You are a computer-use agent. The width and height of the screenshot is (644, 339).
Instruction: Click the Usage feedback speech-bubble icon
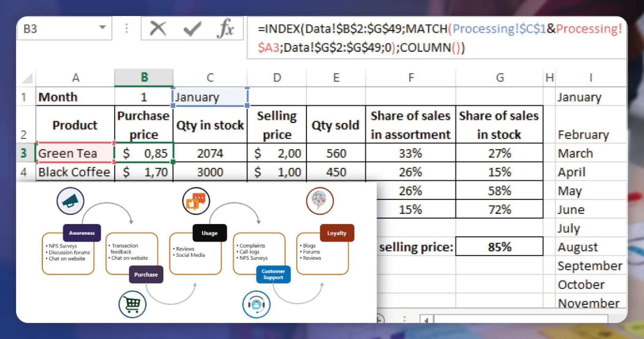tap(196, 200)
